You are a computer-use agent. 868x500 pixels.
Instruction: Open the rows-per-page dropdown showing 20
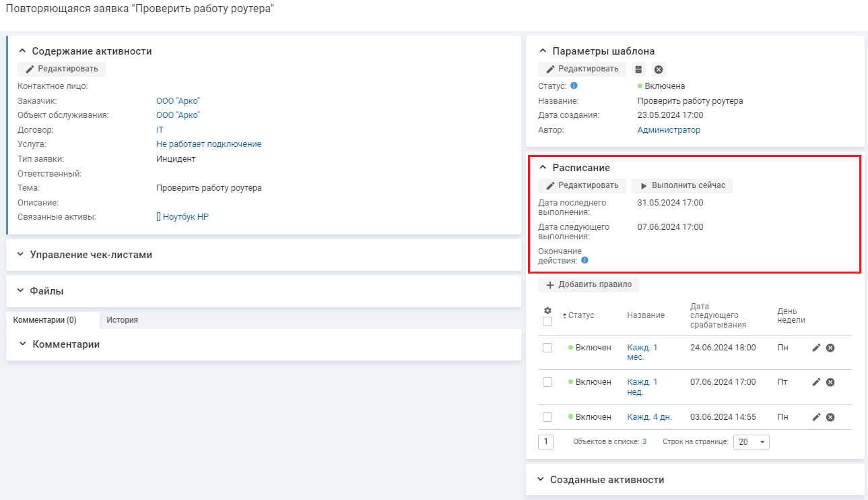click(x=751, y=442)
